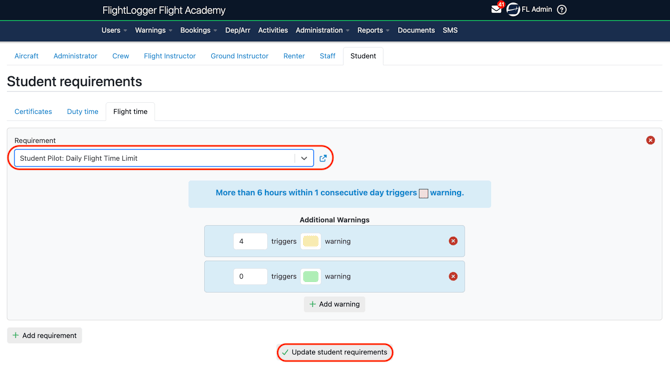This screenshot has width=670, height=365.
Task: Open the Dep/Arr page
Action: point(238,30)
